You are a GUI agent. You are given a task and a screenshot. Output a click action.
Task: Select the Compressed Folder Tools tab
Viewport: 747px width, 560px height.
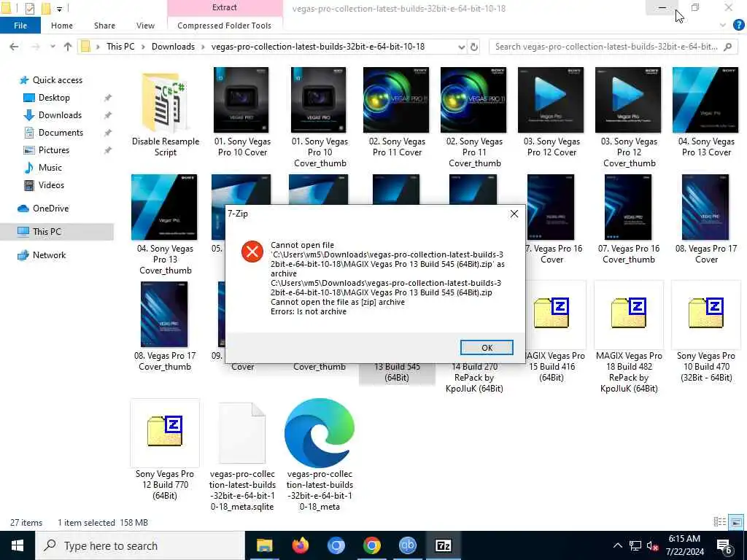pyautogui.click(x=225, y=26)
